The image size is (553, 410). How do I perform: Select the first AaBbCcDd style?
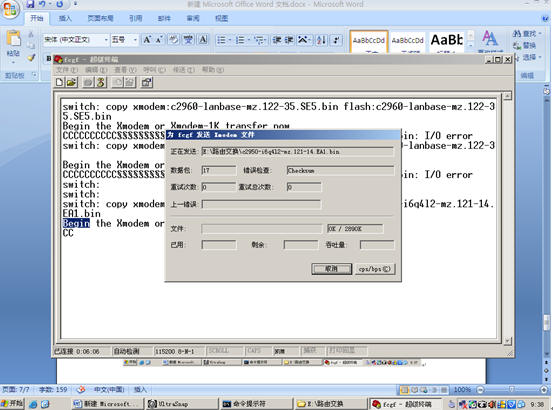pos(369,42)
